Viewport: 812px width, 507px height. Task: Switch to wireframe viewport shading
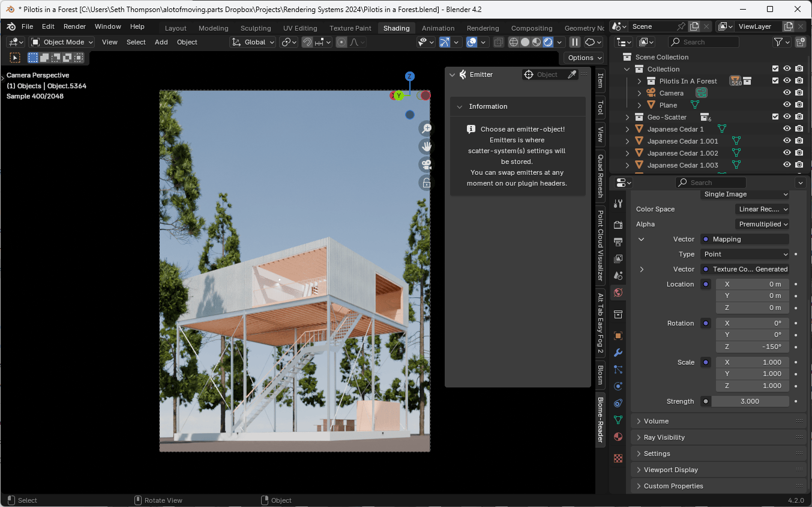tap(514, 42)
